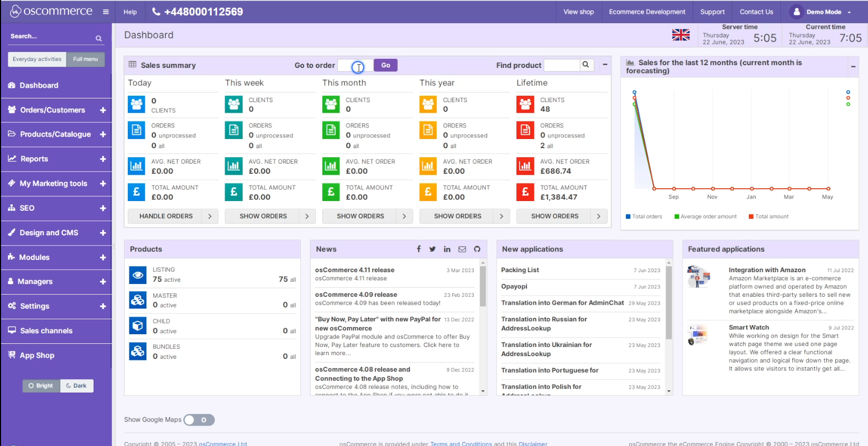Click the GitHub icon in News header
This screenshot has width=868, height=446.
(x=477, y=249)
